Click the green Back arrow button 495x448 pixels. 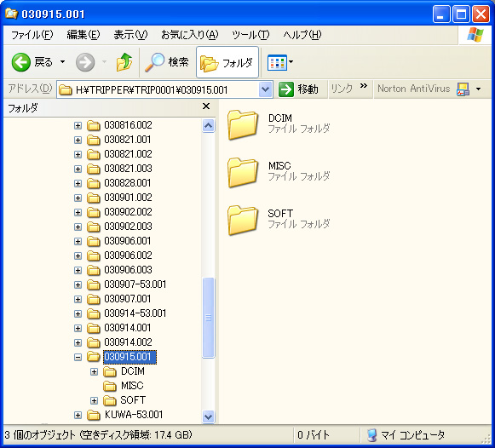coord(20,62)
